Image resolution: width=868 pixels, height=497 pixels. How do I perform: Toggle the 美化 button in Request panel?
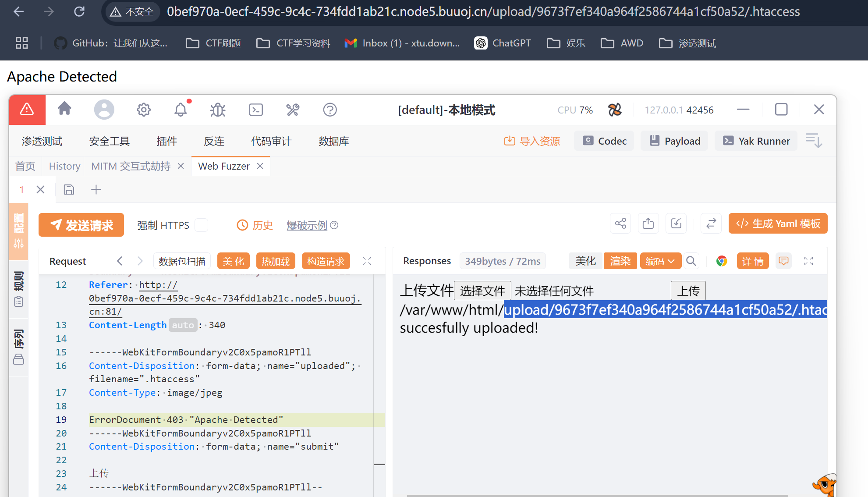pyautogui.click(x=233, y=262)
